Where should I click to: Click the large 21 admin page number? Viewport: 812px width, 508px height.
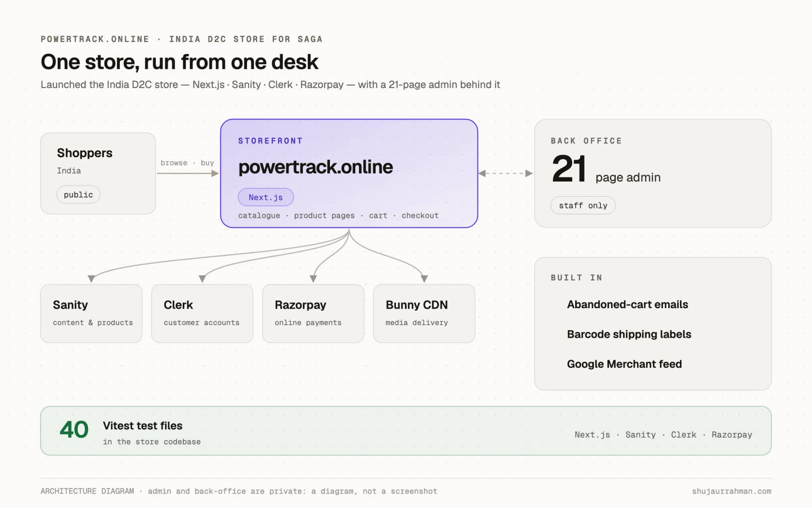[x=569, y=168]
